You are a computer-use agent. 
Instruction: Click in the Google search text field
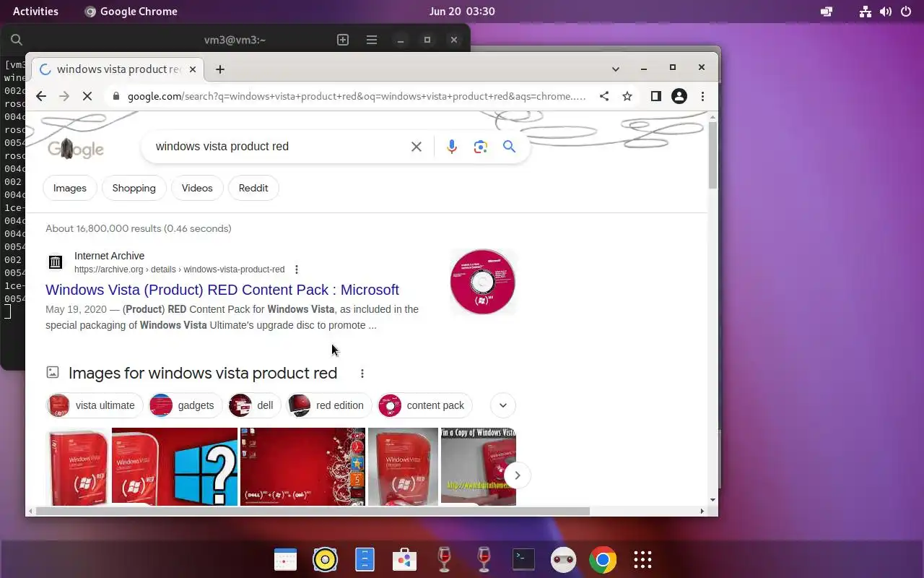[278, 147]
